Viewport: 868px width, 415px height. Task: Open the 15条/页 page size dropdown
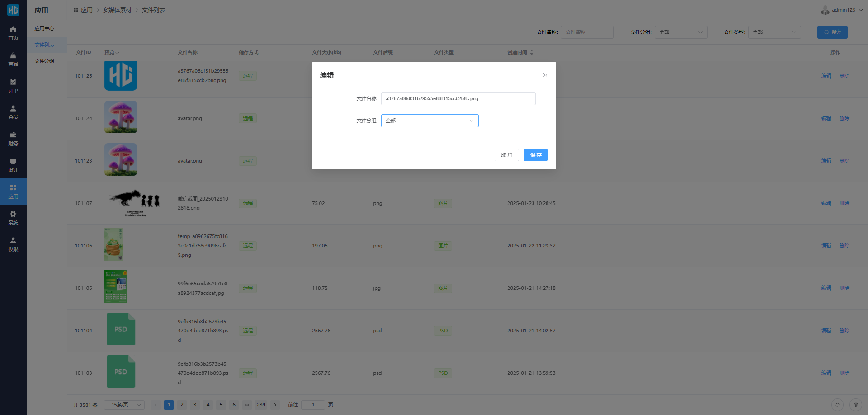tap(124, 405)
